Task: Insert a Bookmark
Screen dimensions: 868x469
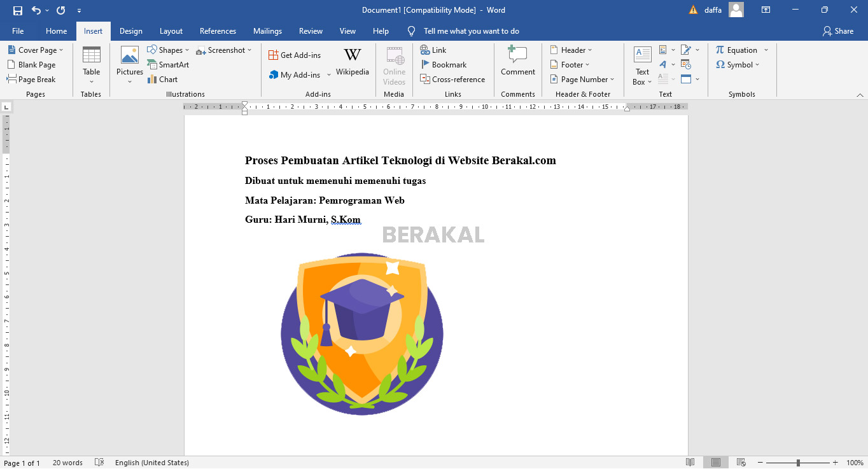Action: click(x=444, y=65)
